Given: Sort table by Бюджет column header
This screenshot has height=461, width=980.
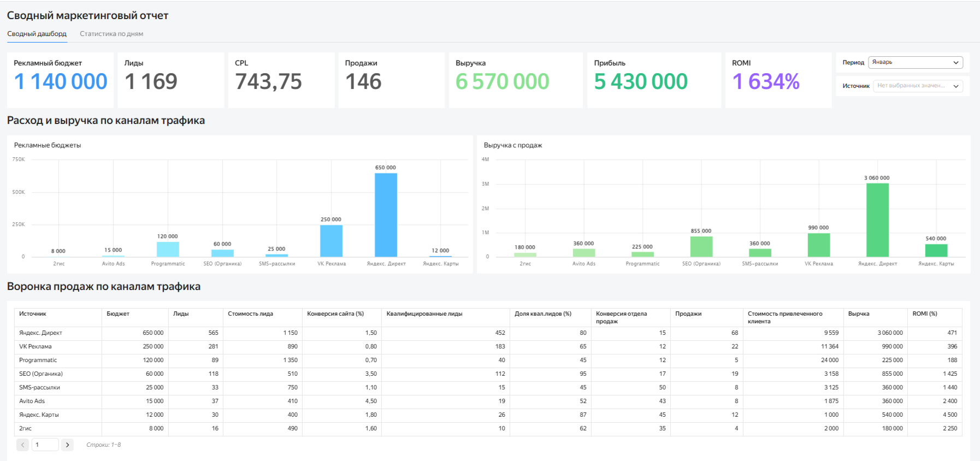Looking at the screenshot, I should pyautogui.click(x=118, y=314).
